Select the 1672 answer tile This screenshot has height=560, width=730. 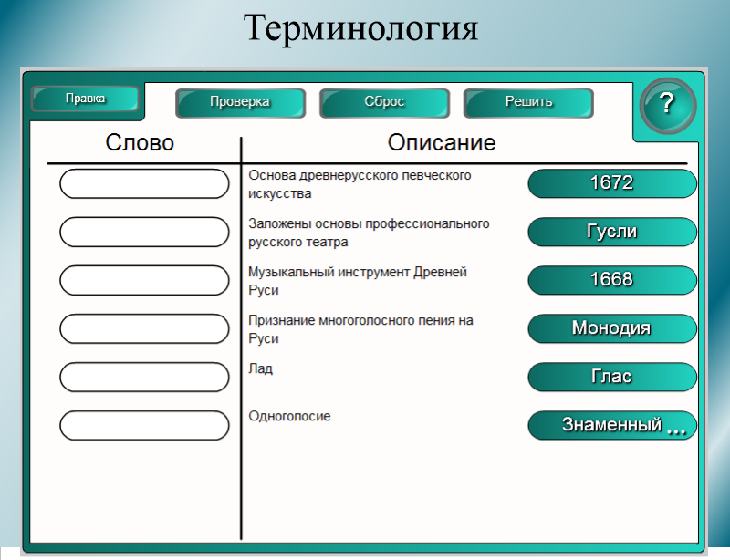[x=611, y=183]
